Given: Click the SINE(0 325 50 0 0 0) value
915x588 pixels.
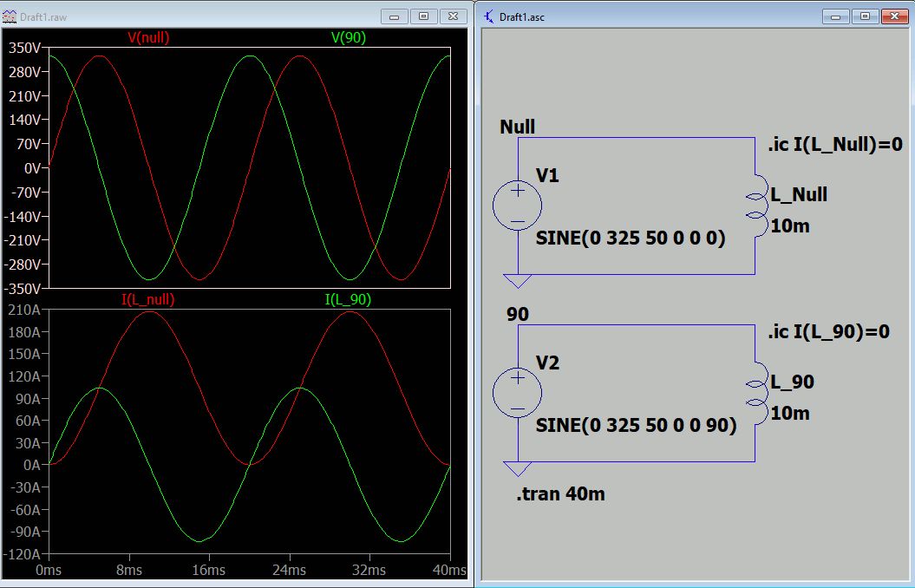Looking at the screenshot, I should coord(631,238).
